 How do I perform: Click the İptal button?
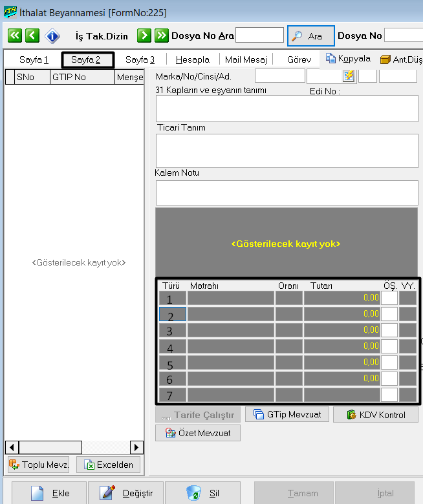(374, 493)
